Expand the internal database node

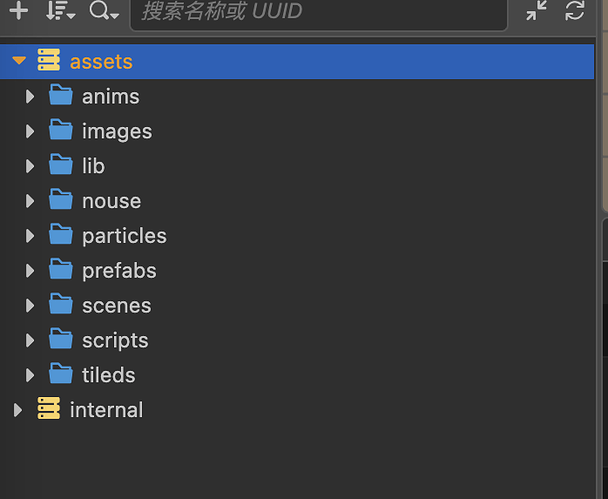click(x=18, y=410)
